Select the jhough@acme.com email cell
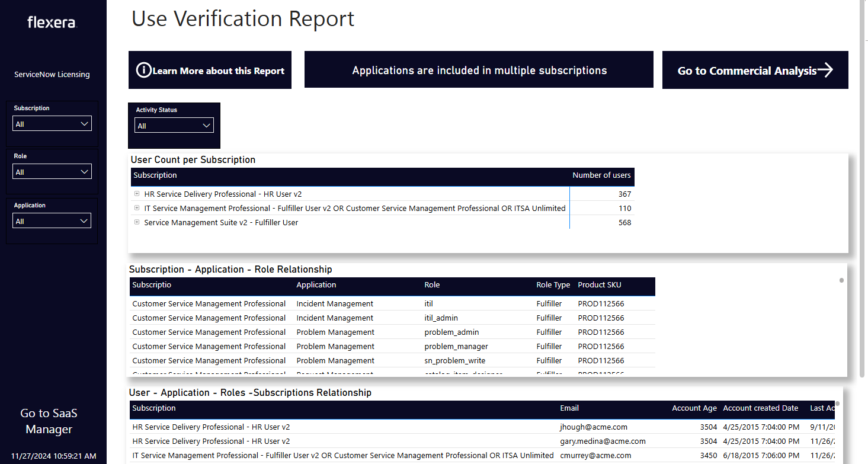Viewport: 868px width, 464px height. pyautogui.click(x=593, y=427)
